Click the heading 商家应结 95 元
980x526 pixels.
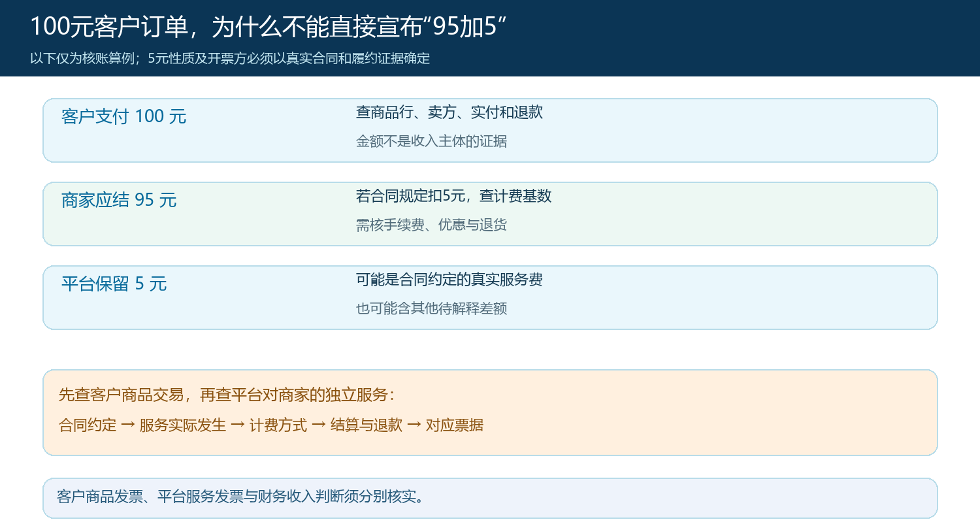[x=119, y=200]
